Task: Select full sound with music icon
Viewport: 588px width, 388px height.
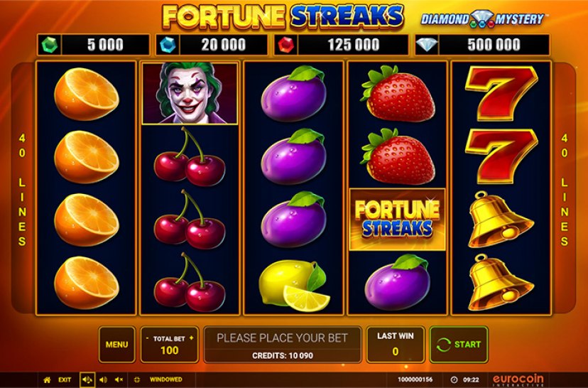Action: click(87, 379)
